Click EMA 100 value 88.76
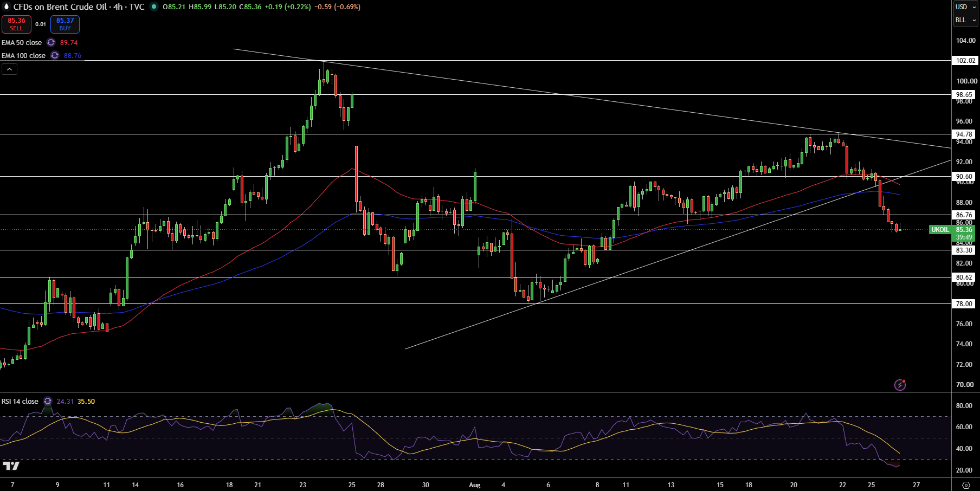The image size is (980, 491). click(x=73, y=55)
